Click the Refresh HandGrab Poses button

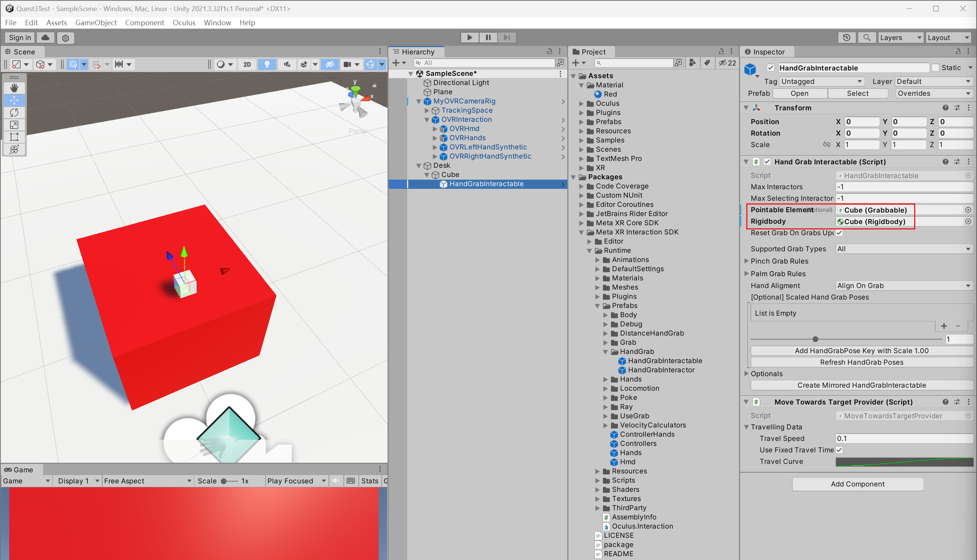click(x=861, y=362)
